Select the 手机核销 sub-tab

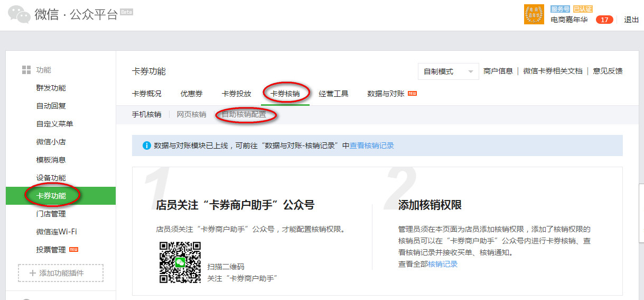146,114
